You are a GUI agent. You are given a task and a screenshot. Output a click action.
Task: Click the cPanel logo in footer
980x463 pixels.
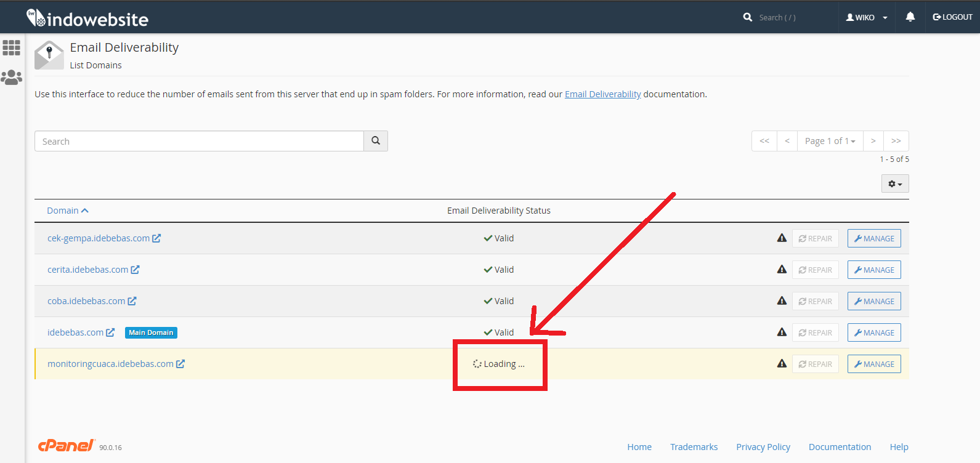(66, 446)
